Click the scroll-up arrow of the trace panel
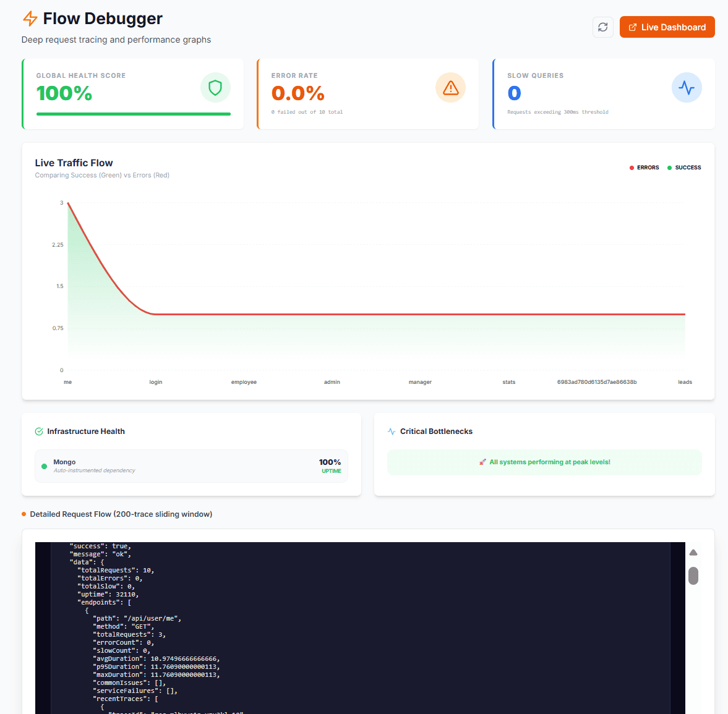Screen dimensions: 728x714 [693, 552]
